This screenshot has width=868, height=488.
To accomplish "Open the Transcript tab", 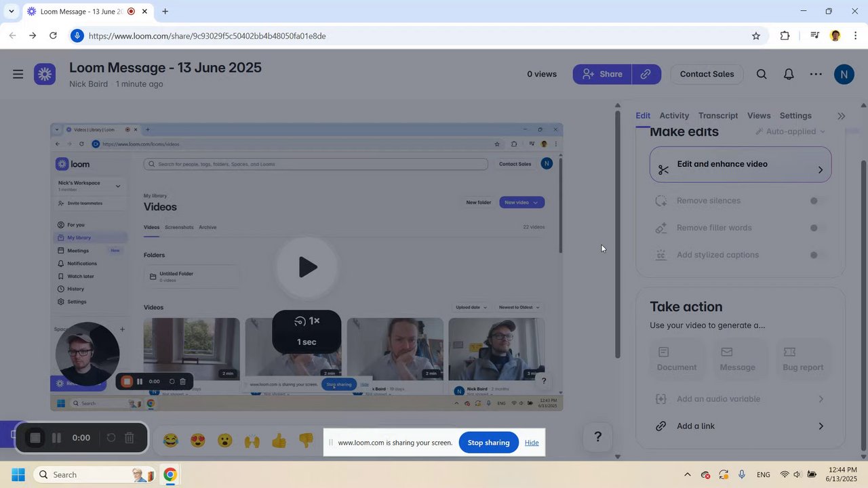I will click(718, 116).
